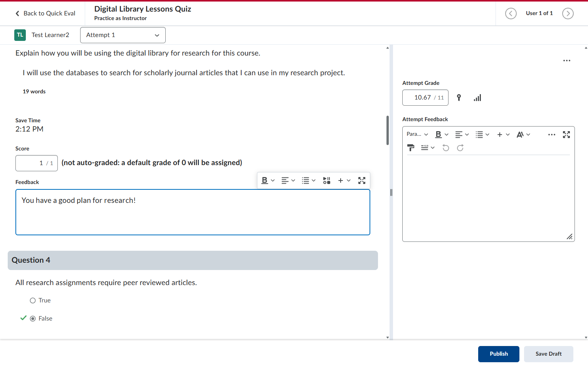Click into the question Feedback text box
588x368 pixels.
coord(193,212)
